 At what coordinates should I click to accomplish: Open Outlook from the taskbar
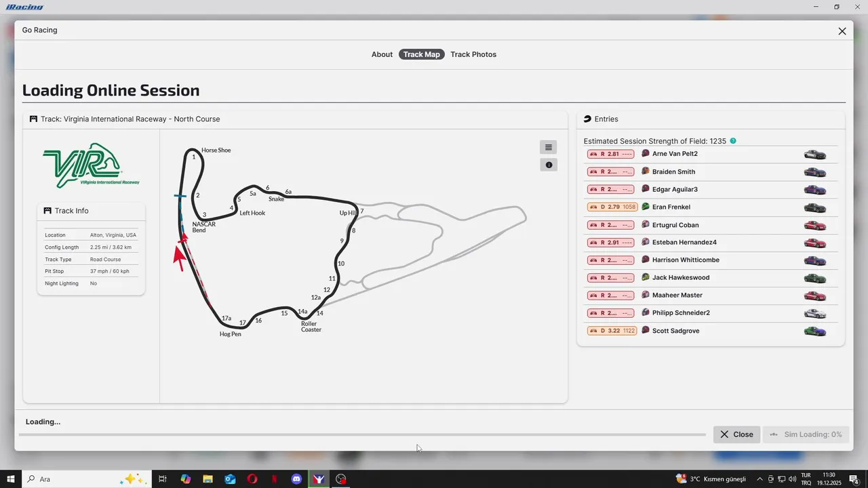coord(230,479)
